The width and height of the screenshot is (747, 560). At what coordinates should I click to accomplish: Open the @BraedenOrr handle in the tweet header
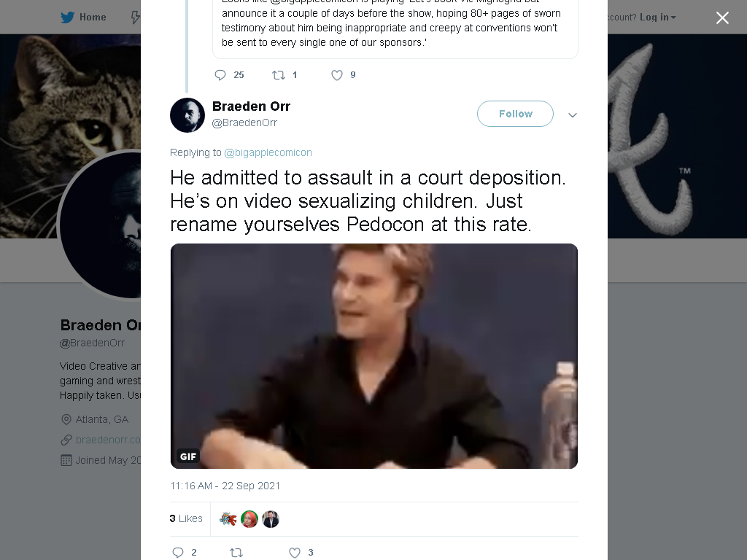(x=244, y=122)
